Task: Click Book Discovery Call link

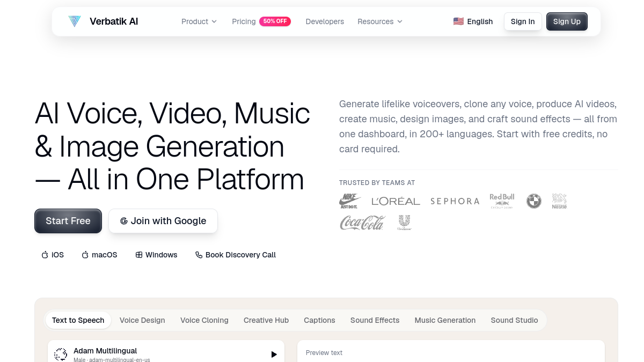Action: click(x=236, y=255)
